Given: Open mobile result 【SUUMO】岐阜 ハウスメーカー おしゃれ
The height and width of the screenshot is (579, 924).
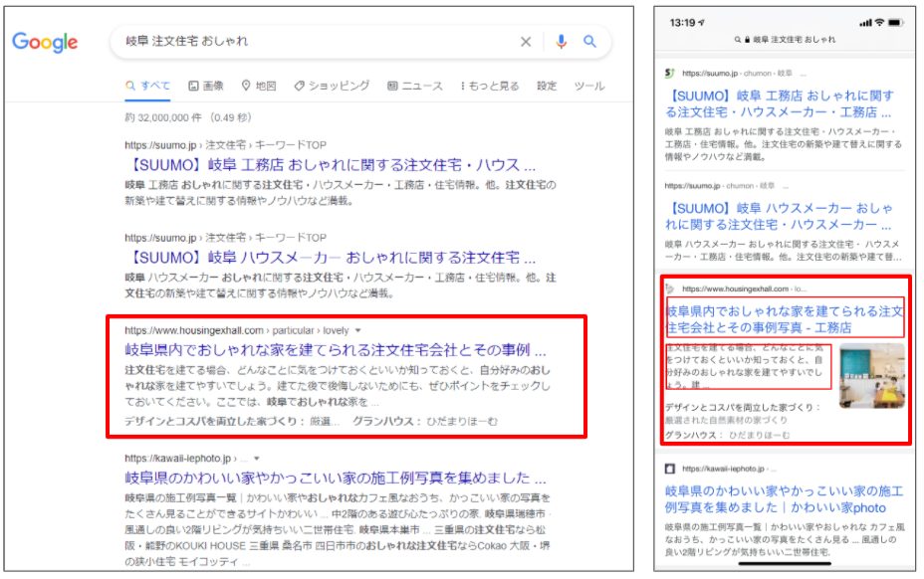Looking at the screenshot, I should coord(779,216).
